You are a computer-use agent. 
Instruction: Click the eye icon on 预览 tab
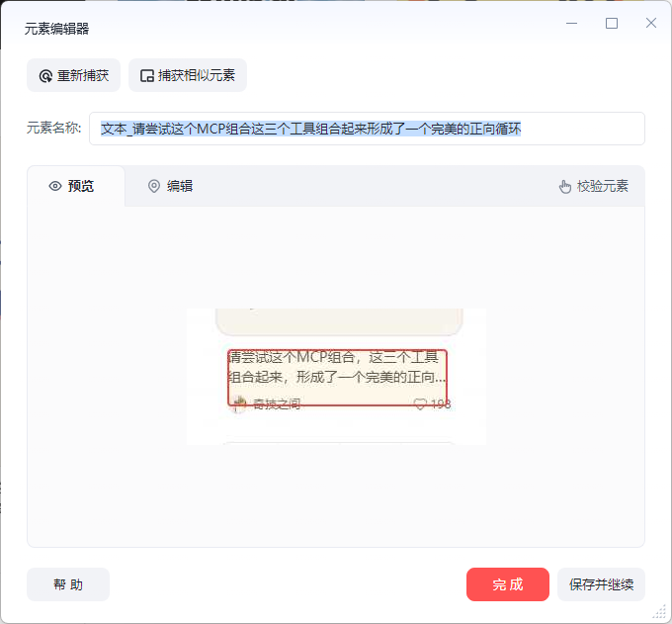(55, 186)
